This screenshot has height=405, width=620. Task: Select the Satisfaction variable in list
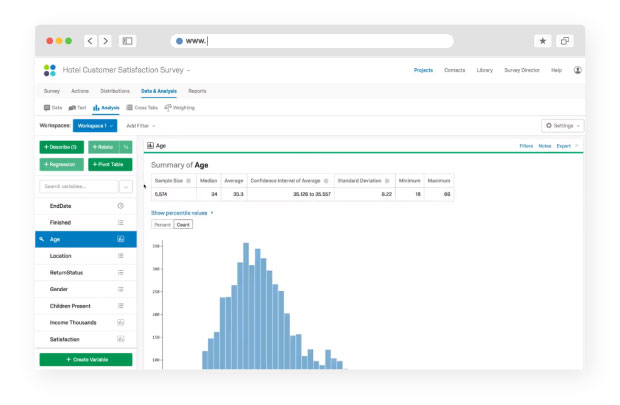(67, 339)
